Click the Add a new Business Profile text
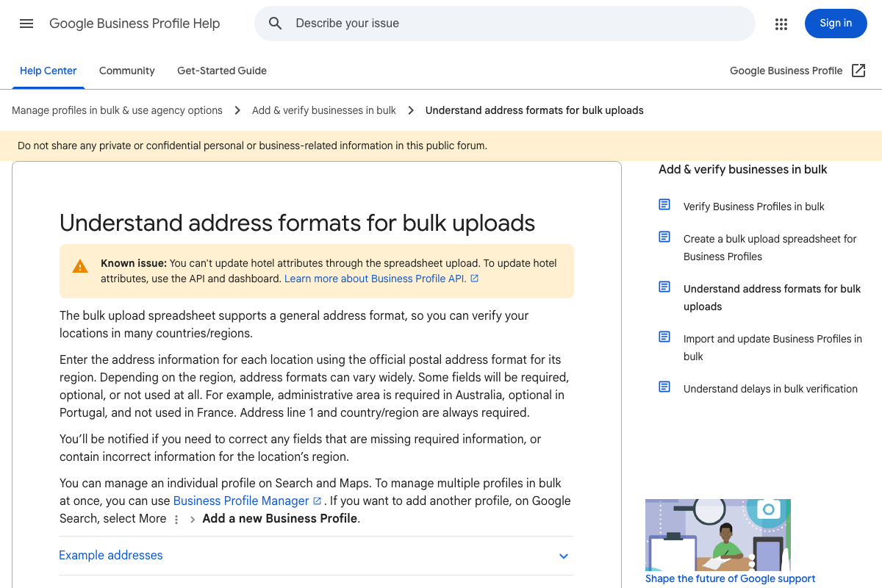 (x=279, y=518)
